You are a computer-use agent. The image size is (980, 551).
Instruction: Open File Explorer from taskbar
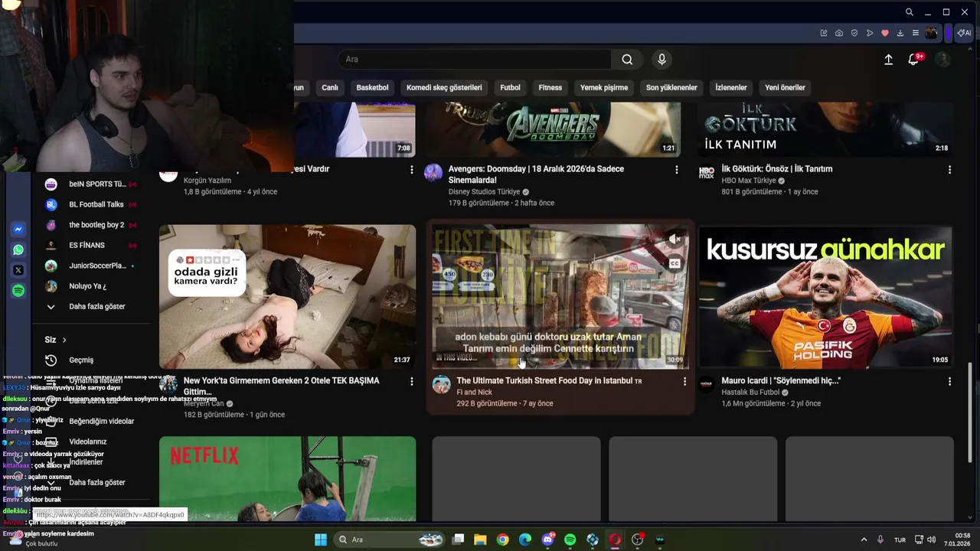(x=480, y=540)
